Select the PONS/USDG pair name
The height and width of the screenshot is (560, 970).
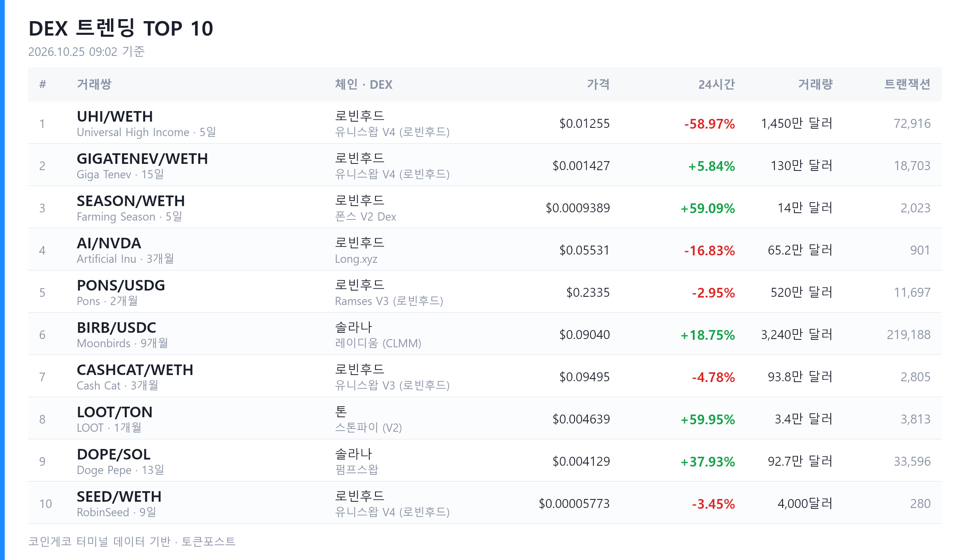[121, 285]
